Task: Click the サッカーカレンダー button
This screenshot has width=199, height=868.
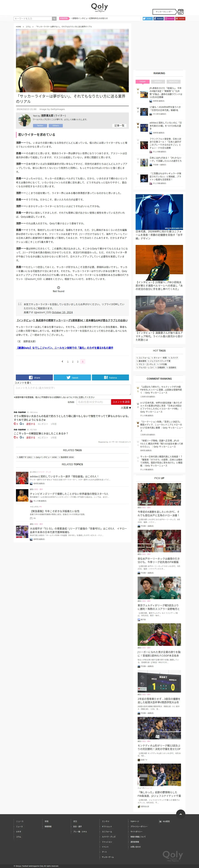Action: pyautogui.click(x=164, y=11)
